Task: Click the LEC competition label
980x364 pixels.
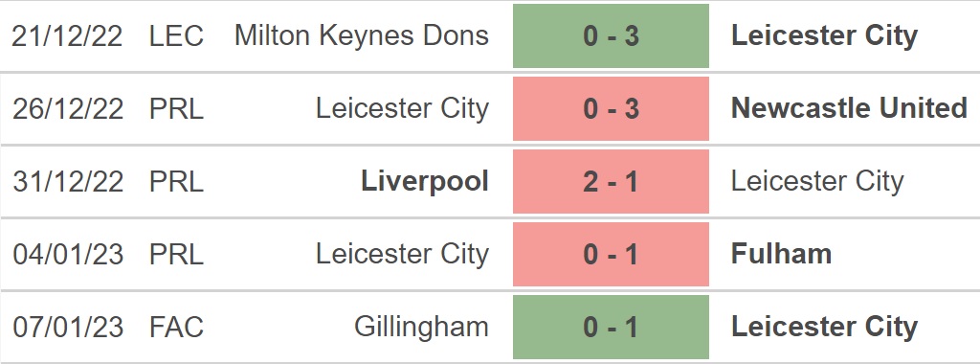Action: point(176,35)
